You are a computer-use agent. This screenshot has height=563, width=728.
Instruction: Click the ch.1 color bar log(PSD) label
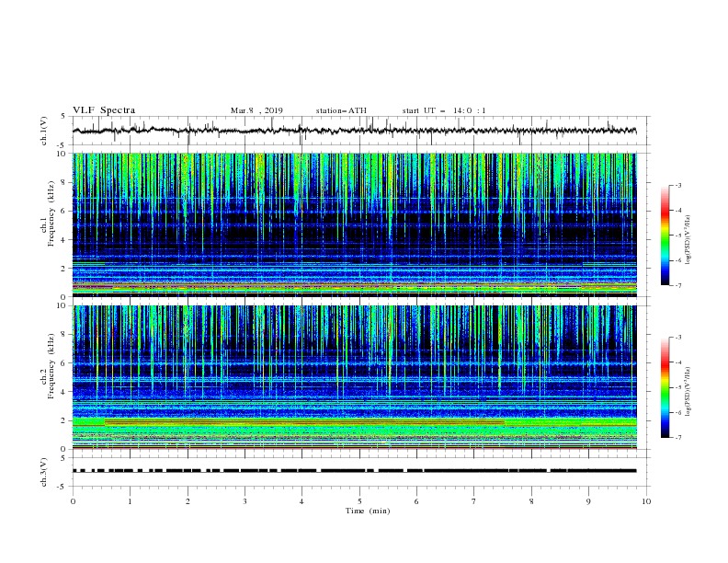[688, 240]
